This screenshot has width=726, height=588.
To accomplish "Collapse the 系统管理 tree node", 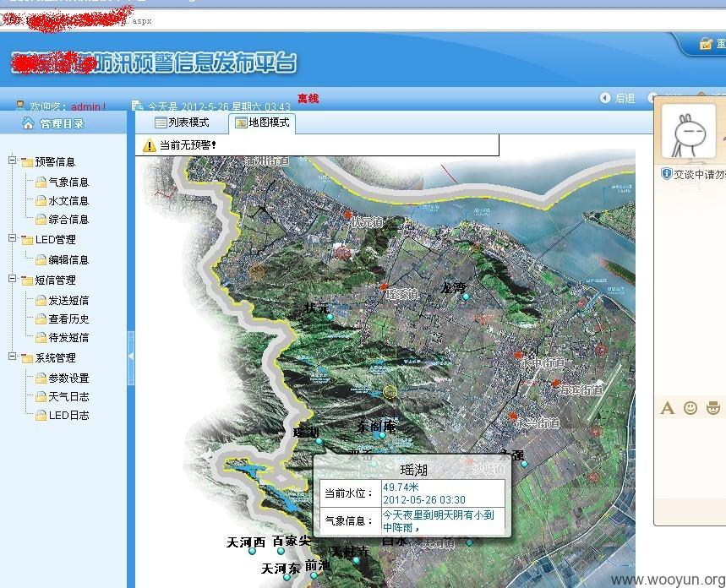I will [x=13, y=357].
